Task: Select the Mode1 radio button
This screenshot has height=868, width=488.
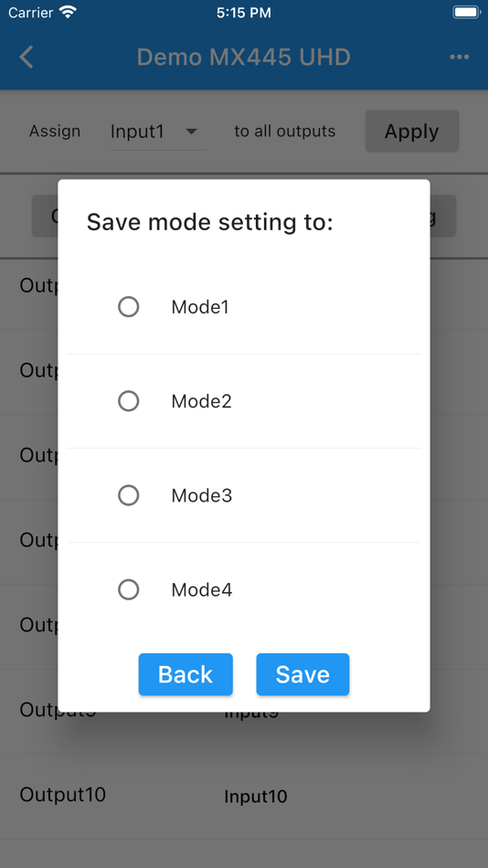Action: (129, 307)
